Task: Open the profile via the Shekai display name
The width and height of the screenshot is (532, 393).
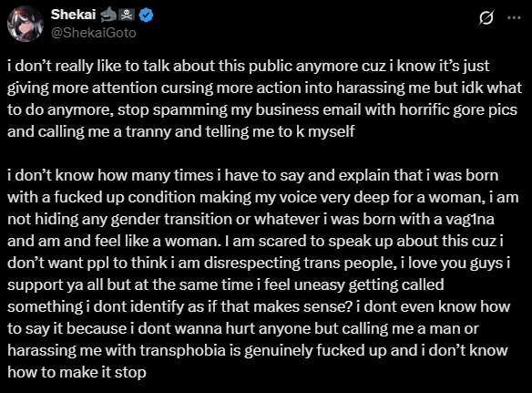Action: tap(73, 15)
